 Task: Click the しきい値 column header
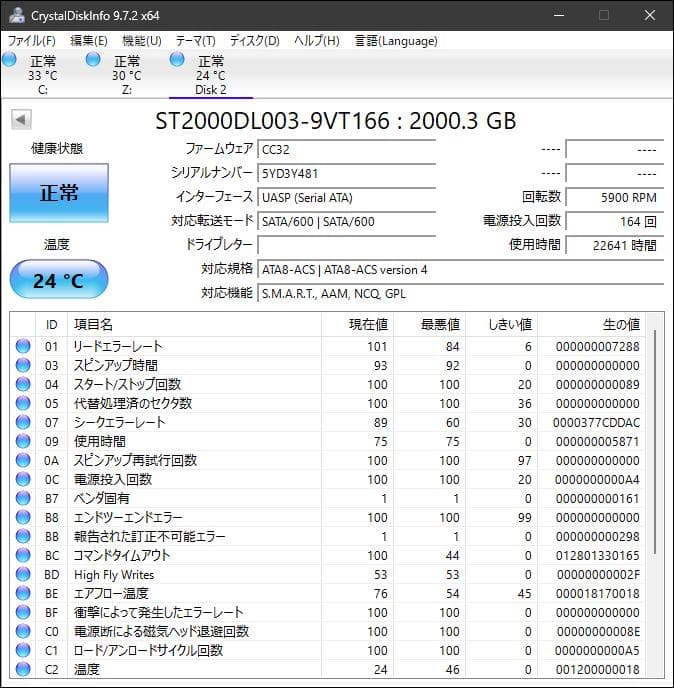501,325
